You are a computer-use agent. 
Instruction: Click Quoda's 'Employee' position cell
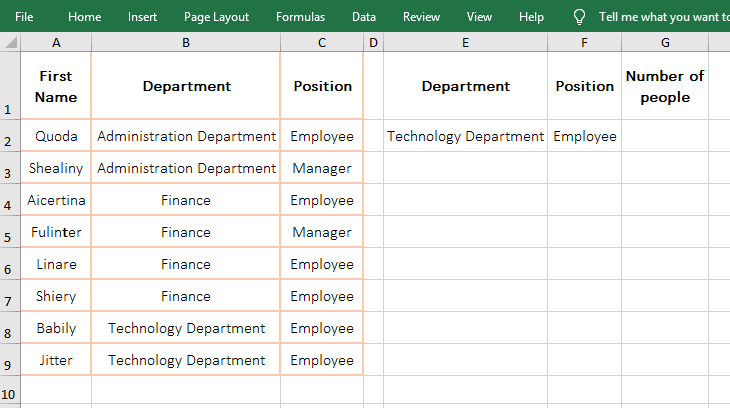pyautogui.click(x=322, y=136)
